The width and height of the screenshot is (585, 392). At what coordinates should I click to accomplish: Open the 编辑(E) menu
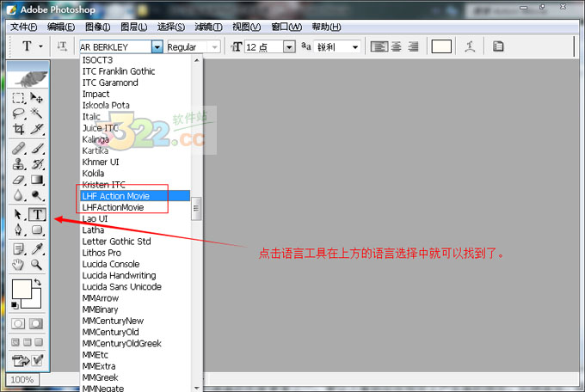[61, 27]
